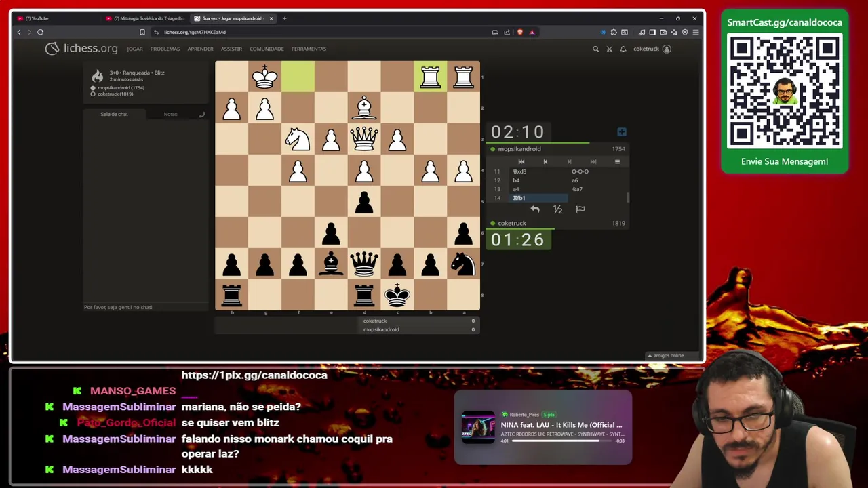
Task: Open the FERRAMENTAS menu
Action: 309,49
